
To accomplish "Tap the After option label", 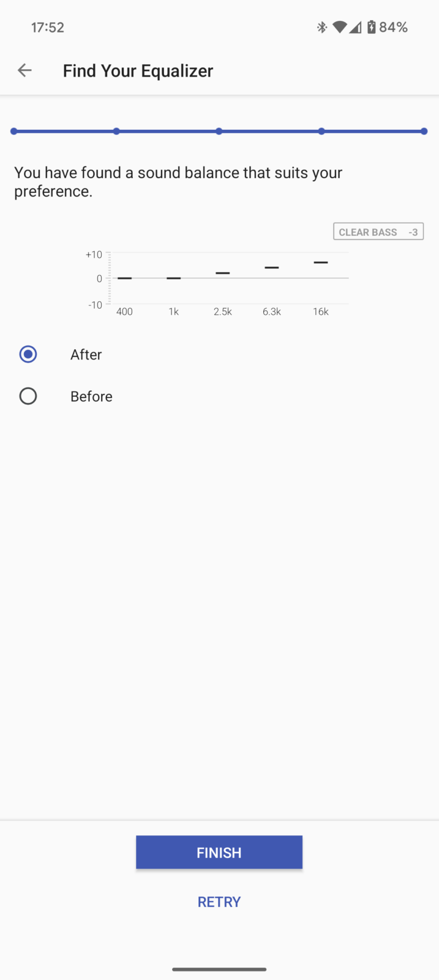I will (x=86, y=355).
